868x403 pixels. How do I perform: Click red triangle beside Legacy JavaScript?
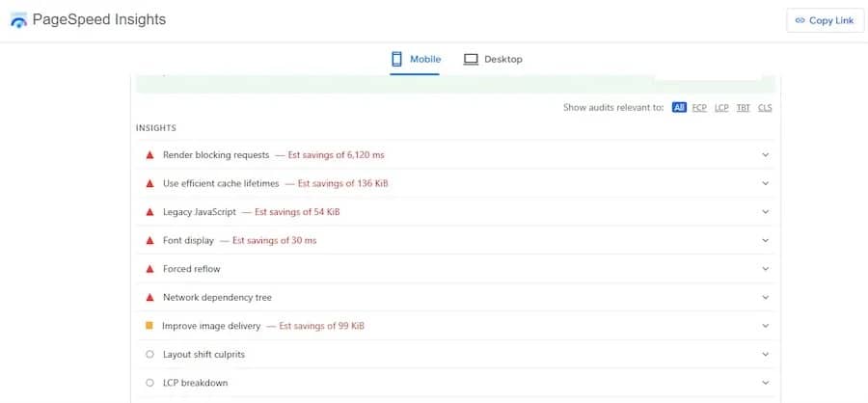tap(149, 212)
